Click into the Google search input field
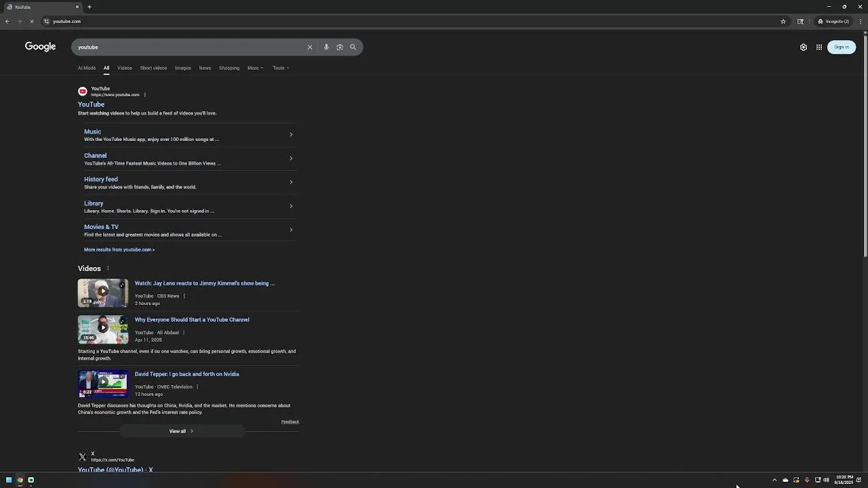 [190, 47]
